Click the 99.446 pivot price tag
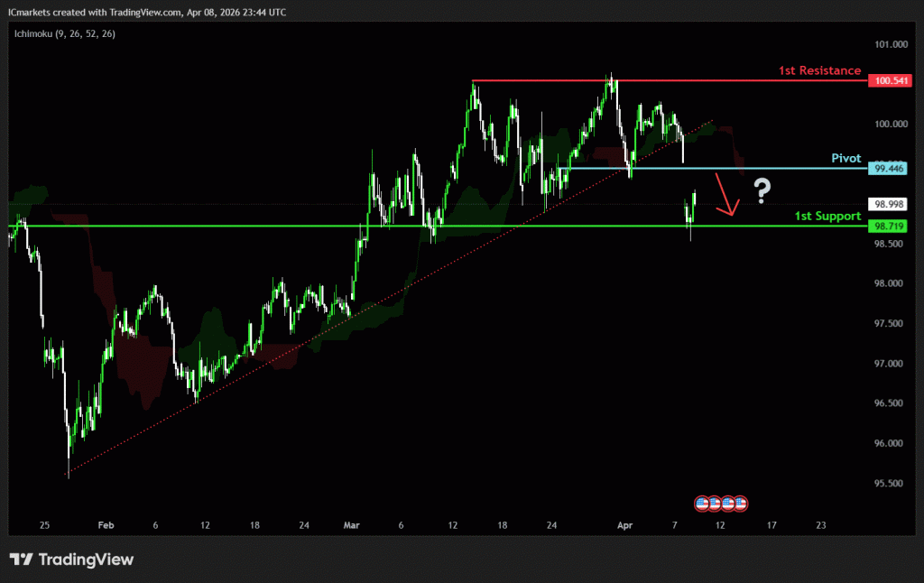Image resolution: width=924 pixels, height=583 pixels. (888, 168)
